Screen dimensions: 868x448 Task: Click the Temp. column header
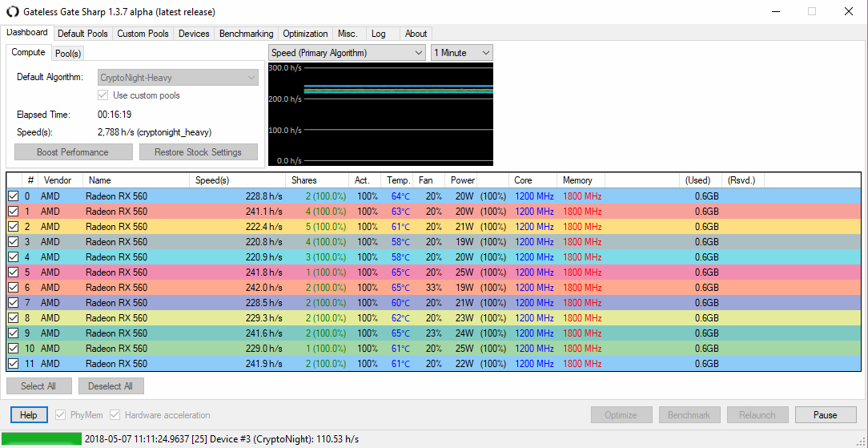(x=399, y=180)
